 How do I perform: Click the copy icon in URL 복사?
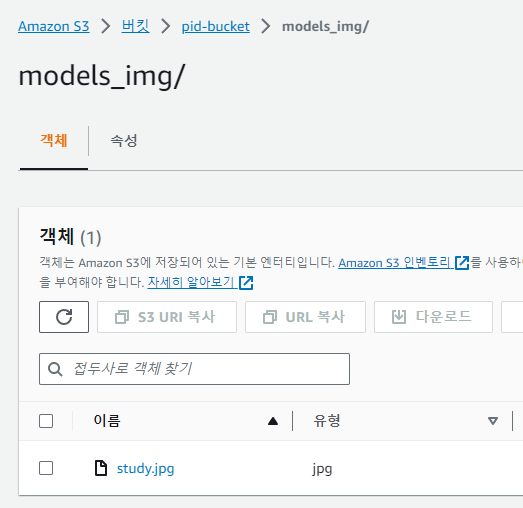pyautogui.click(x=270, y=317)
